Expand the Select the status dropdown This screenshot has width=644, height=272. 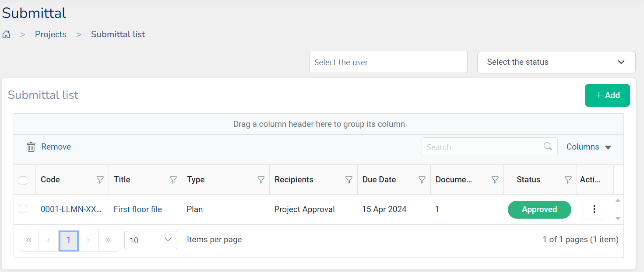556,62
